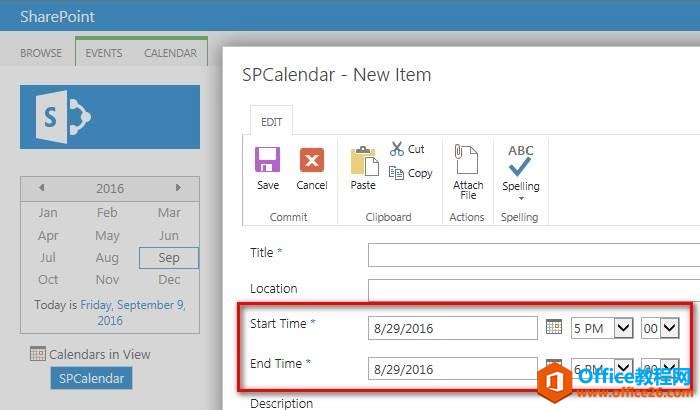
Task: Click the Cancel icon in the ribbon
Action: click(312, 160)
